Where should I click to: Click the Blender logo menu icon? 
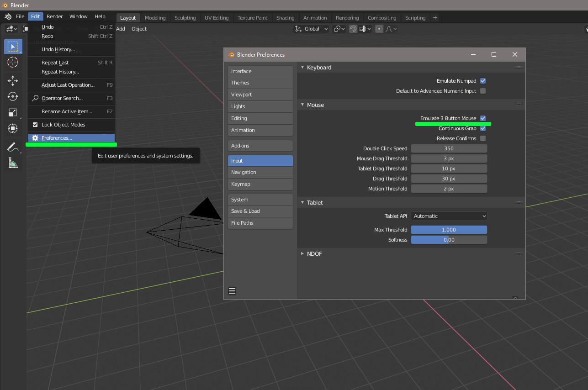8,16
